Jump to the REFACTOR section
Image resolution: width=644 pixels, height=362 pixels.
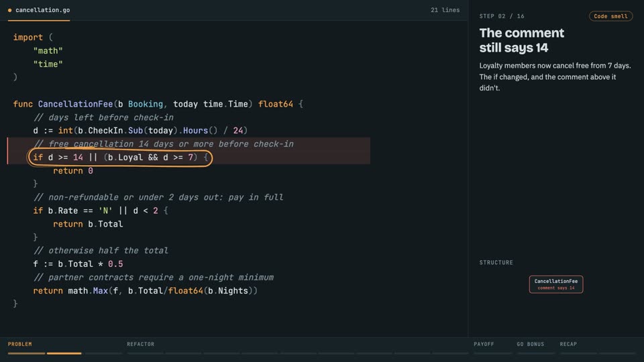[140, 344]
